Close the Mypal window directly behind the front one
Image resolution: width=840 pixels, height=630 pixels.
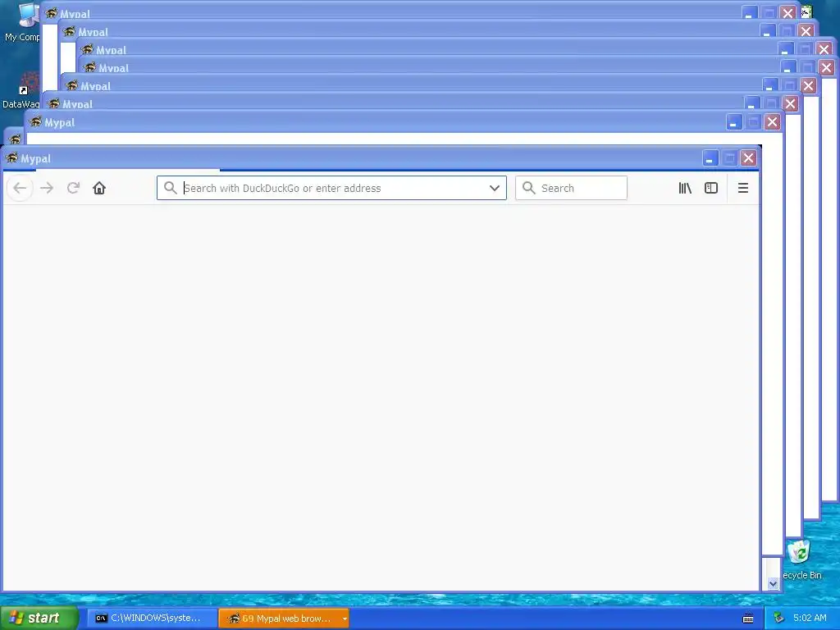(772, 122)
